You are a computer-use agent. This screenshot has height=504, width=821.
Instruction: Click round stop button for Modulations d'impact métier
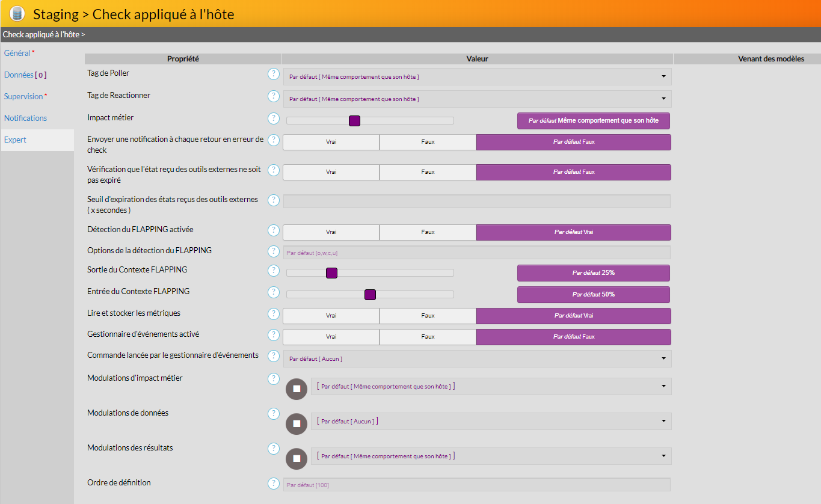[x=297, y=389]
